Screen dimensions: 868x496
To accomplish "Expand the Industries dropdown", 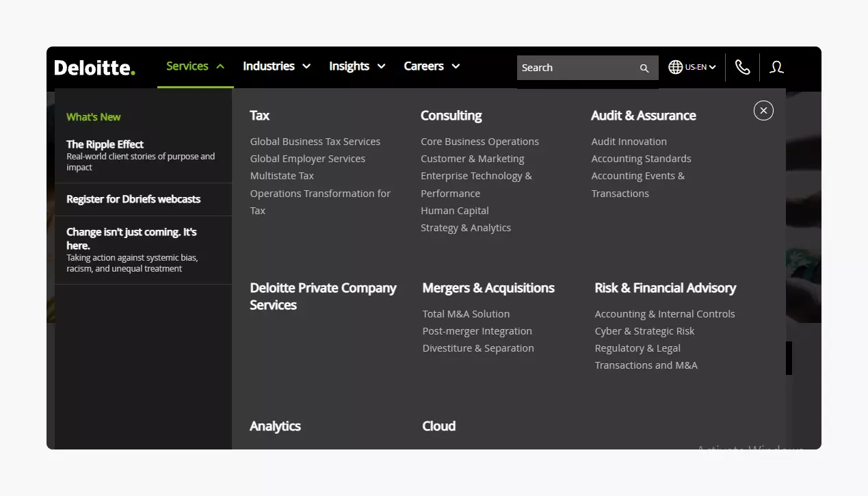I will pyautogui.click(x=306, y=66).
